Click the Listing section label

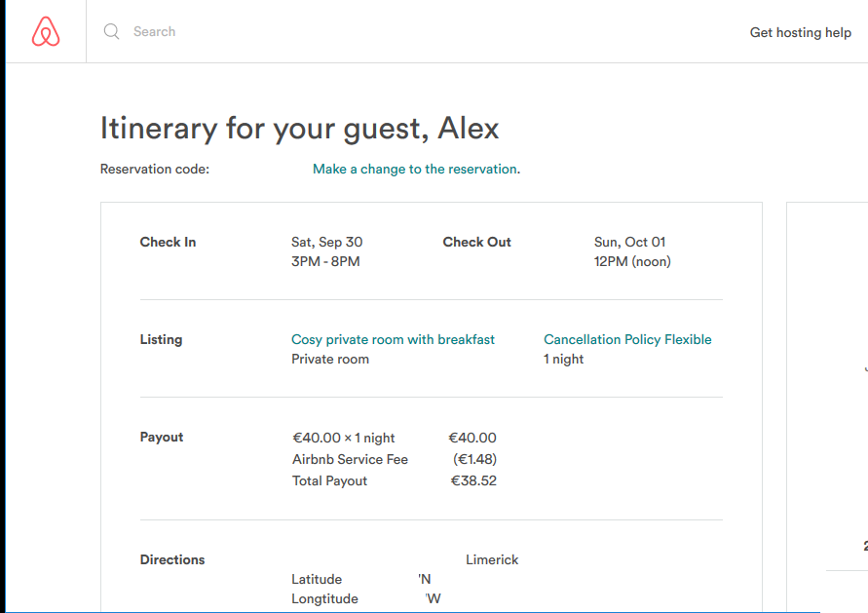[161, 340]
